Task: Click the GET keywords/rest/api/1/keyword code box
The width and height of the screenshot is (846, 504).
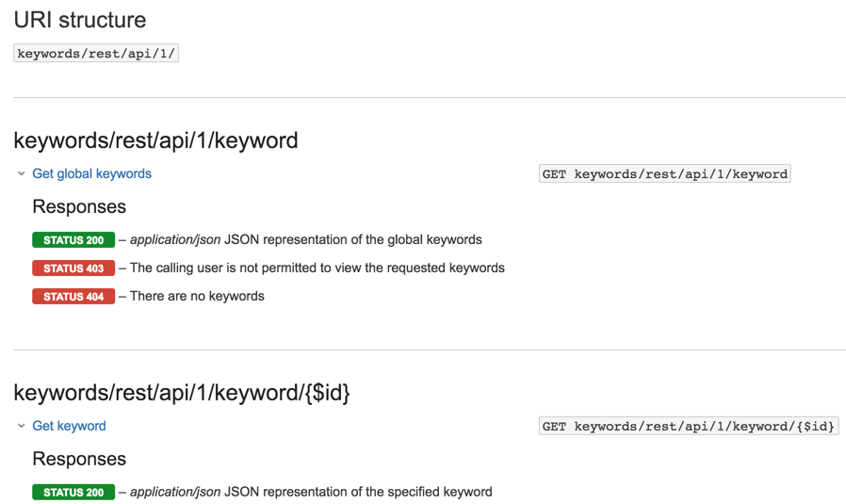Action: click(x=665, y=173)
